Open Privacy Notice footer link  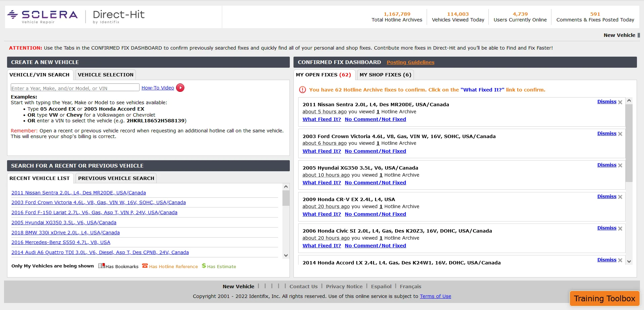[x=344, y=287]
